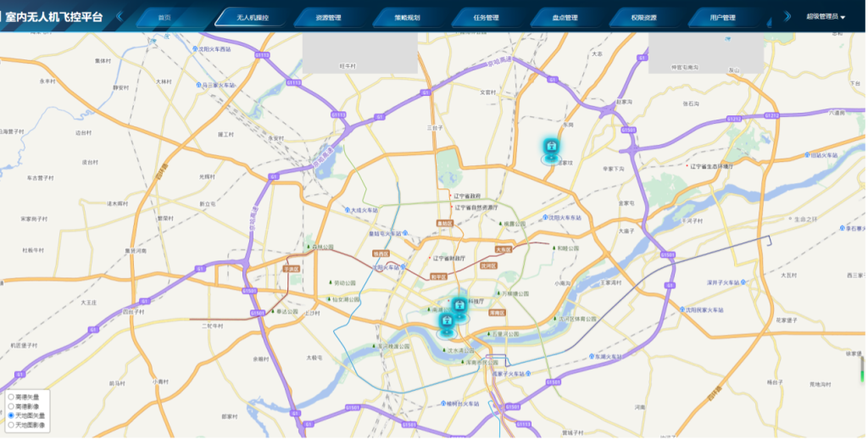Click the 沈阳火车东站 station icon
The width and height of the screenshot is (868, 440).
(546, 217)
